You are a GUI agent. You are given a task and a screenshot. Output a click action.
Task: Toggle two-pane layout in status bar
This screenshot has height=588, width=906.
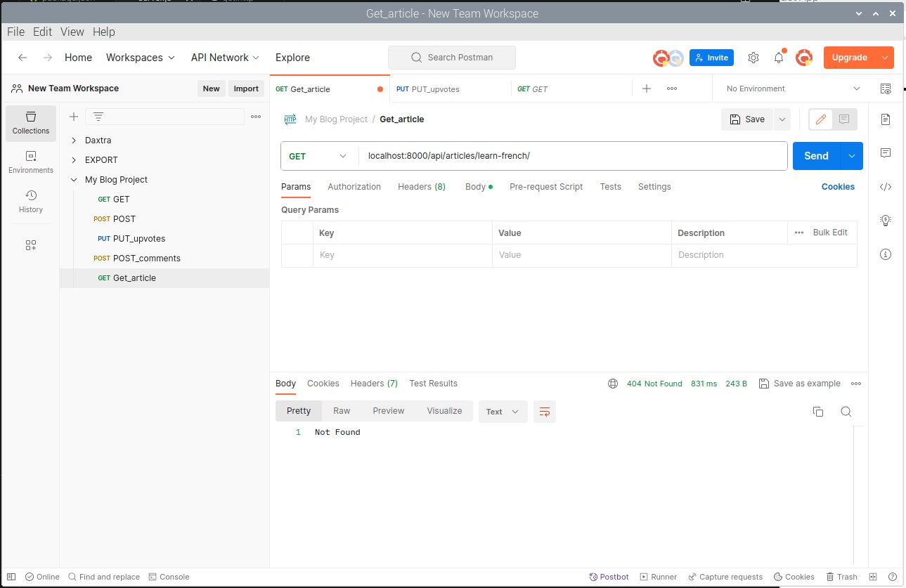coord(873,577)
